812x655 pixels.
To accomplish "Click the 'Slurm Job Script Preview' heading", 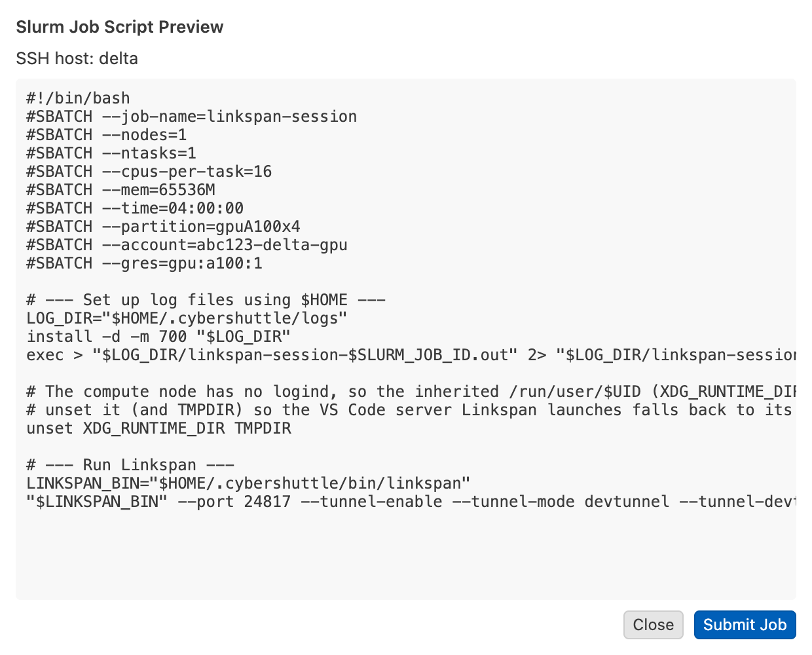I will [x=120, y=27].
